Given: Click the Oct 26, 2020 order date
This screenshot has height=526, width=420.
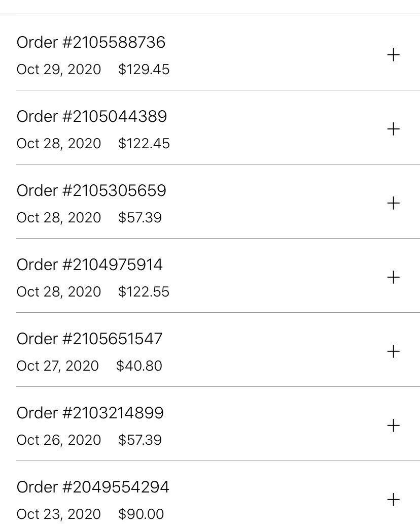Looking at the screenshot, I should [x=59, y=440].
